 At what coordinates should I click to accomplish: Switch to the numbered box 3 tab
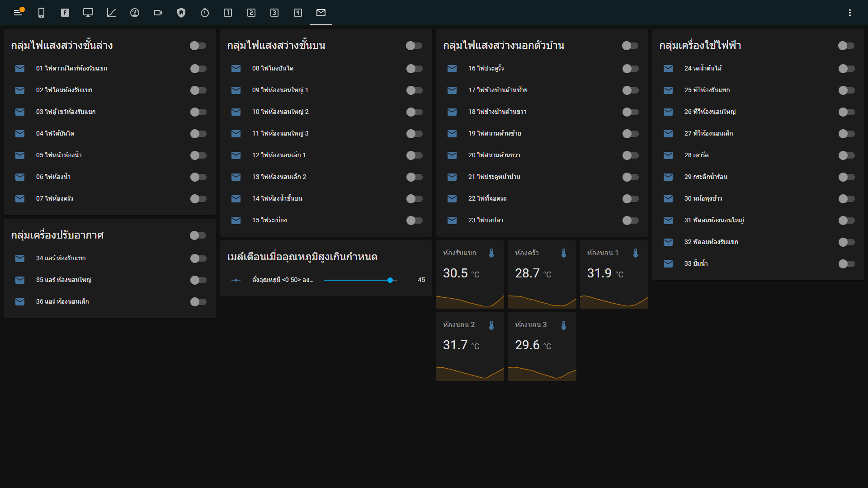coord(274,13)
